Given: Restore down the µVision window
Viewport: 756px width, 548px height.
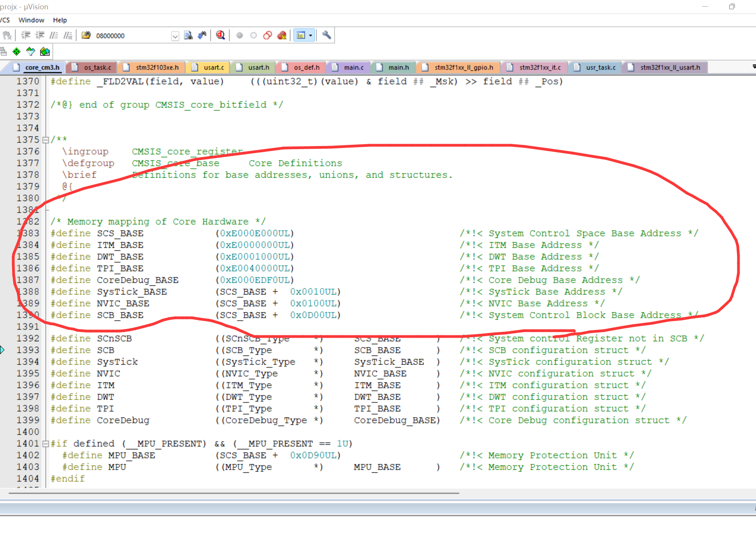Looking at the screenshot, I should 732,7.
